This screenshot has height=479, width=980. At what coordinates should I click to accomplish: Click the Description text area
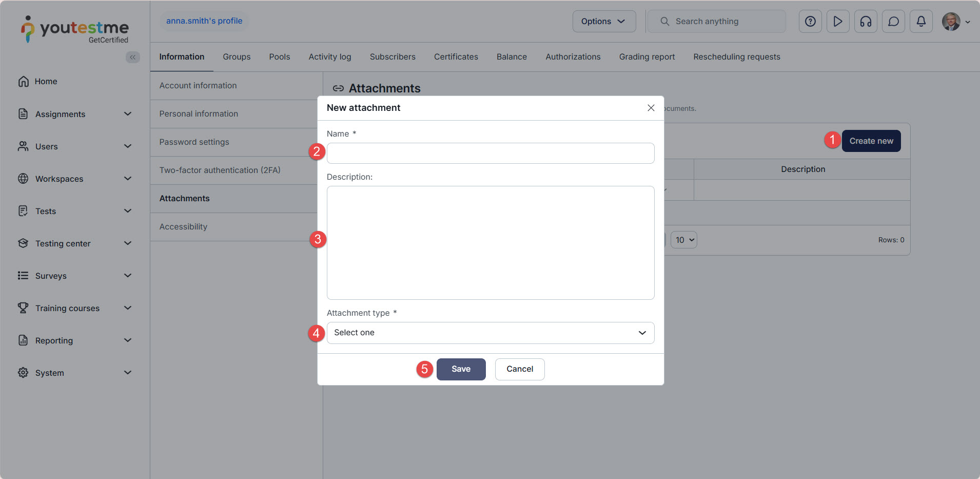point(490,242)
